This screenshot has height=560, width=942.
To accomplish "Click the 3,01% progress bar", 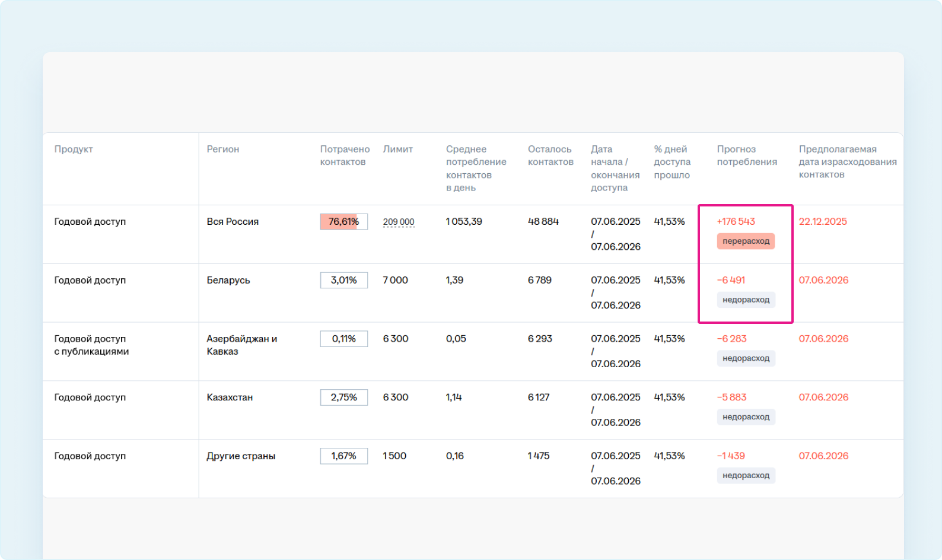I will (x=343, y=281).
